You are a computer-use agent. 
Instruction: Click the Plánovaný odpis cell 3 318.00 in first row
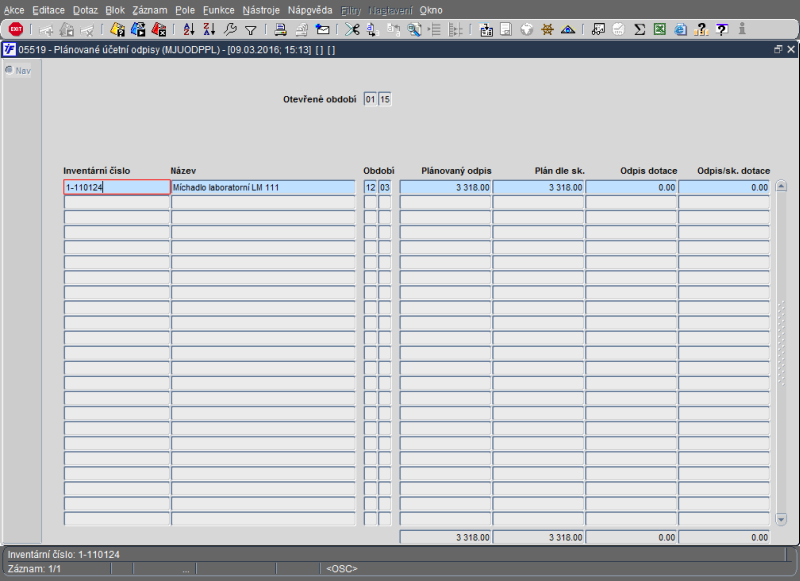(445, 187)
